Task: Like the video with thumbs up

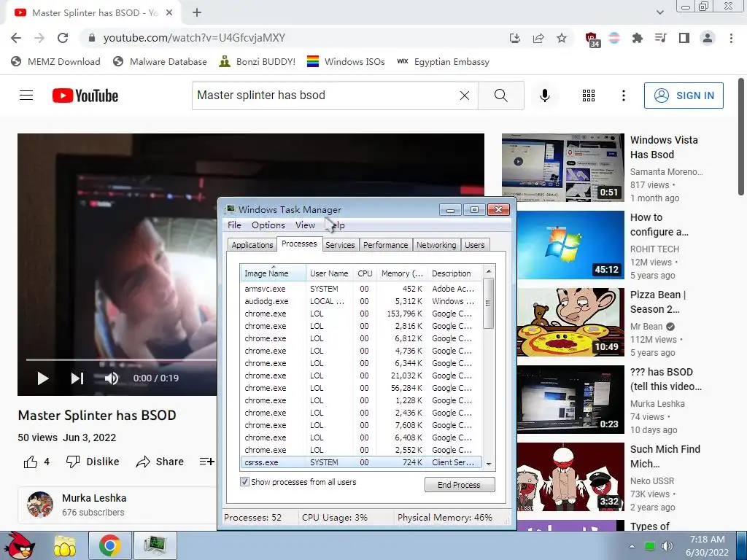Action: [36, 462]
